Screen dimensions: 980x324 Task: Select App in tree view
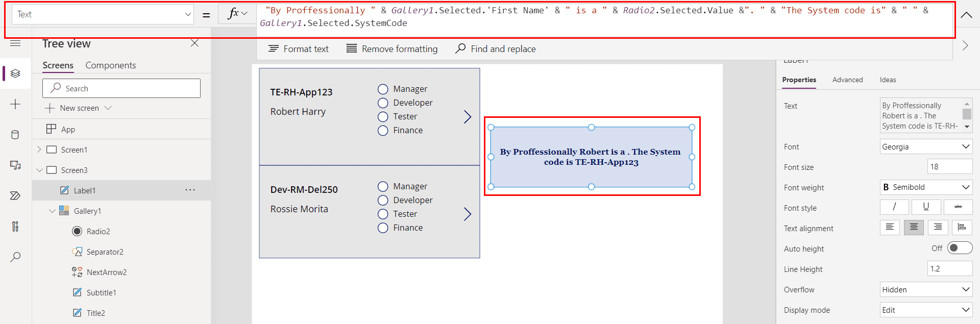(121, 129)
